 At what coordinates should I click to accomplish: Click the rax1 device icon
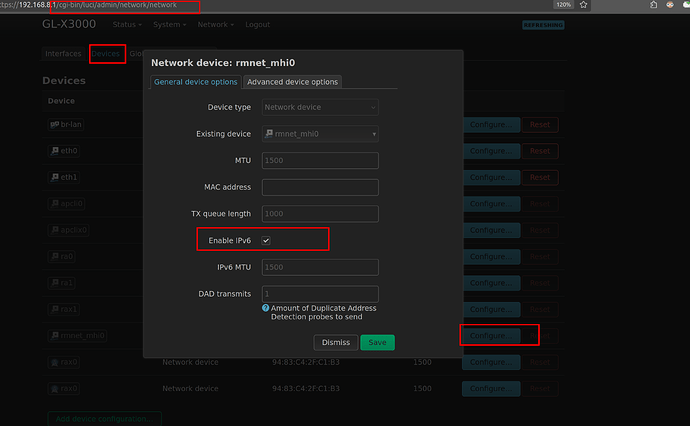[x=55, y=309]
